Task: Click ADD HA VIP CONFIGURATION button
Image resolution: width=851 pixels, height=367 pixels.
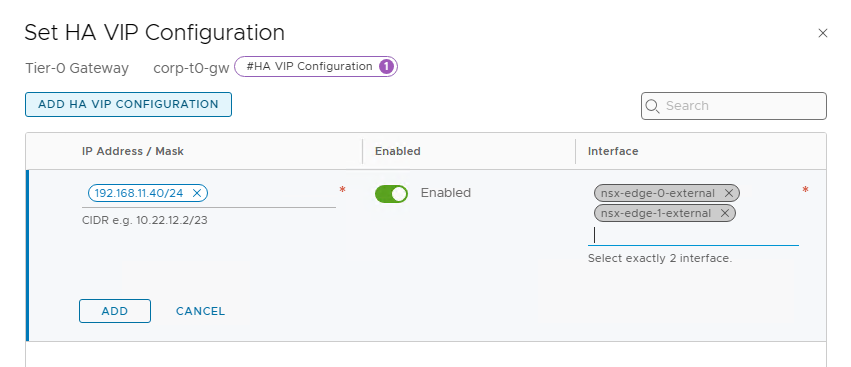Action: (x=128, y=104)
